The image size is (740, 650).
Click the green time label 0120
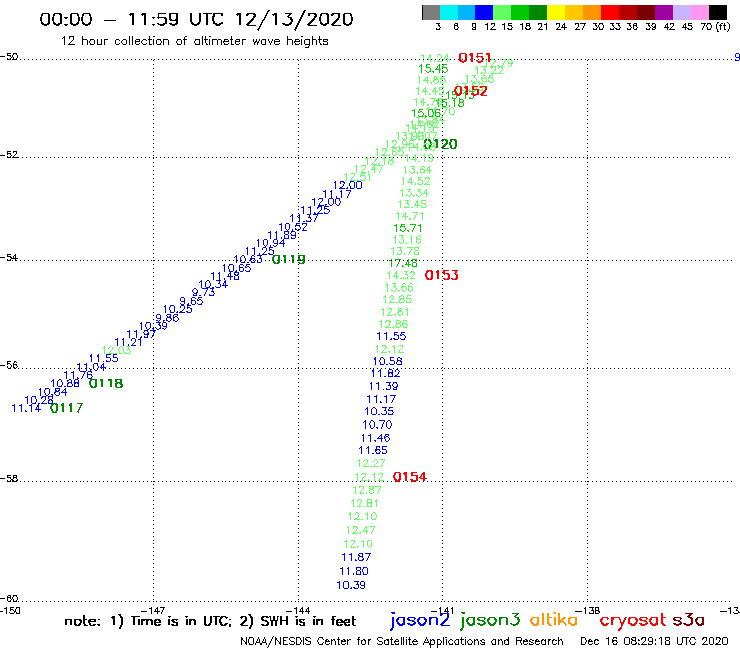[x=440, y=144]
